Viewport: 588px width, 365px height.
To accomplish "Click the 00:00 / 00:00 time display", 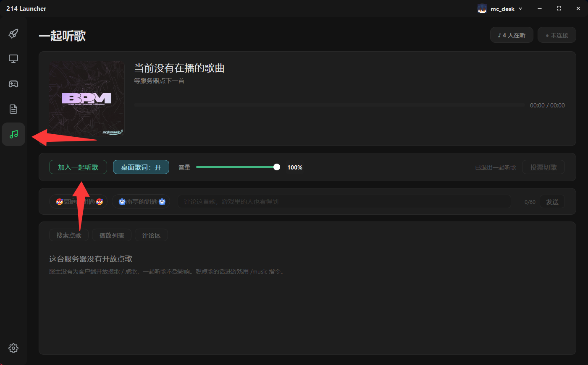I will [x=547, y=105].
